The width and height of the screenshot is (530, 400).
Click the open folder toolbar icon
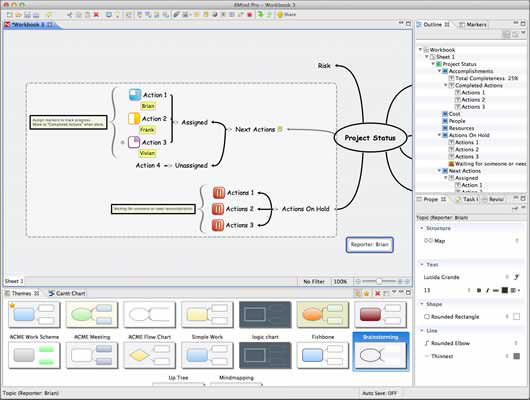[18, 15]
